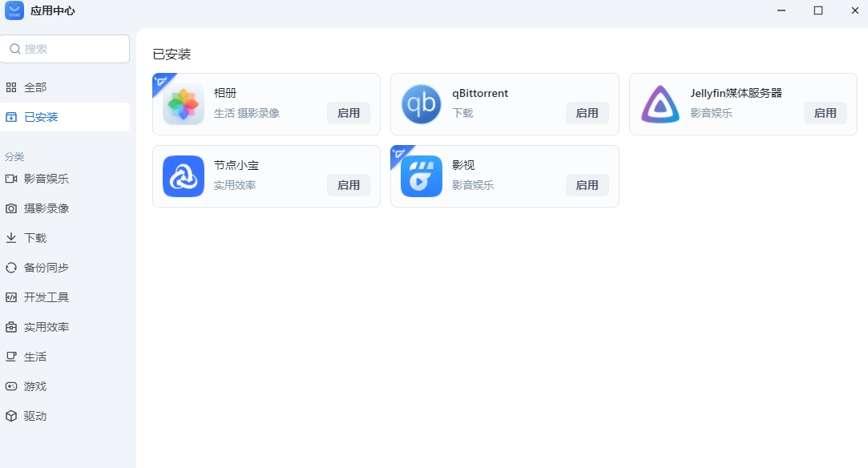Click the 生活 摄影录像 tags under 相册
The height and width of the screenshot is (468, 868).
coord(246,113)
